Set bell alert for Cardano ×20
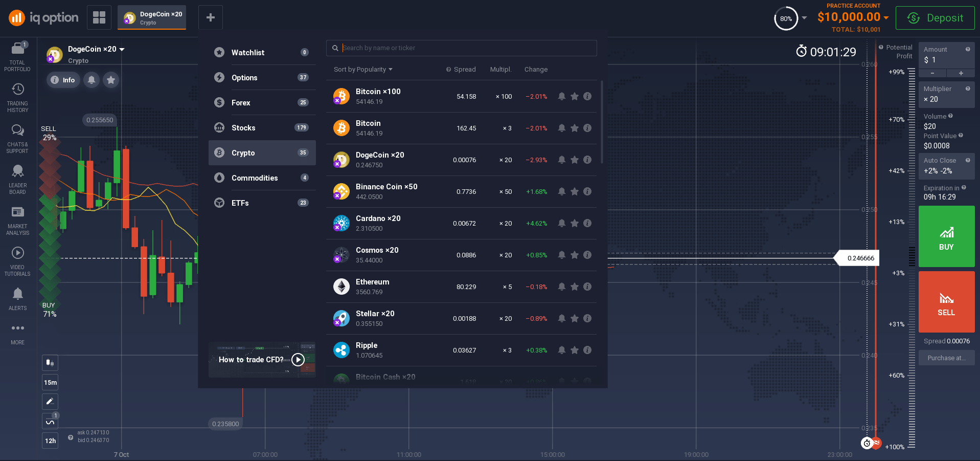The image size is (980, 461). 562,223
